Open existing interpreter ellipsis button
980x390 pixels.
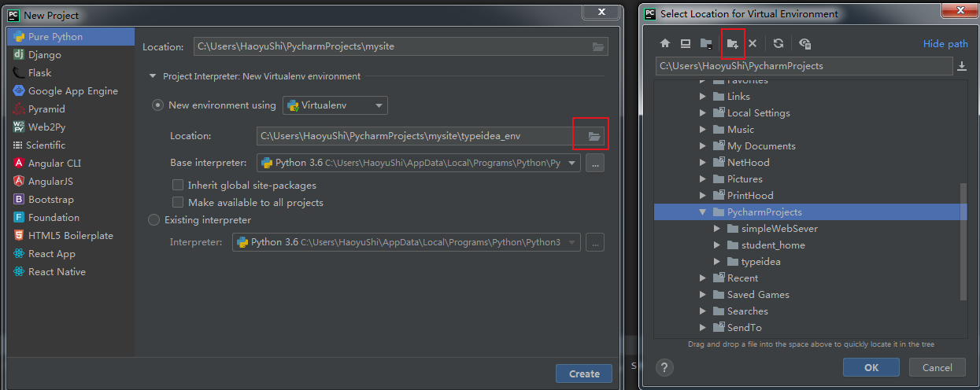click(x=595, y=242)
